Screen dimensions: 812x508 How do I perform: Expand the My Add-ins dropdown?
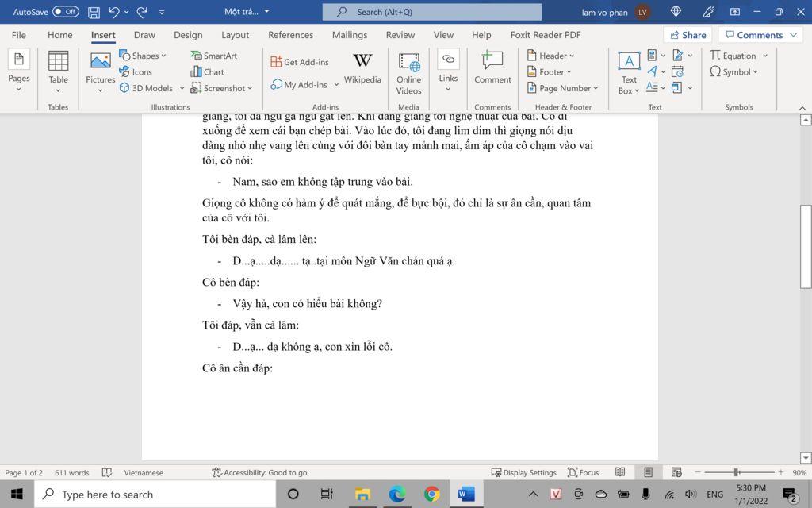(x=336, y=84)
